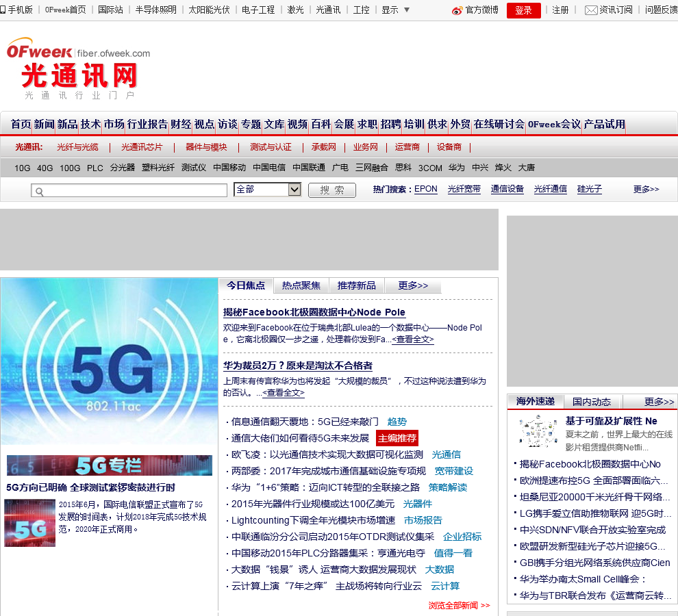Open 器件与模块 subcategory
The height and width of the screenshot is (616, 678).
[206, 147]
